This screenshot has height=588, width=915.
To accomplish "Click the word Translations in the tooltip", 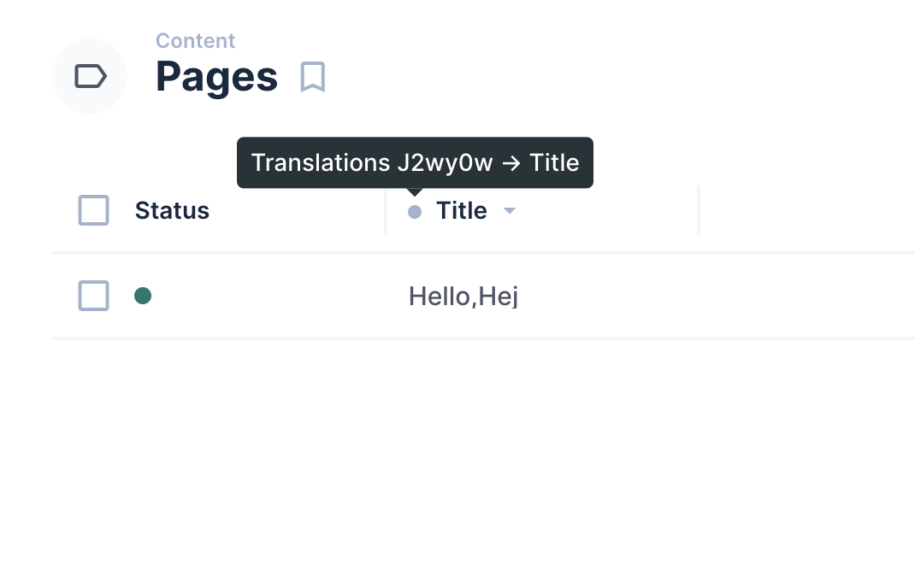I will pos(321,162).
